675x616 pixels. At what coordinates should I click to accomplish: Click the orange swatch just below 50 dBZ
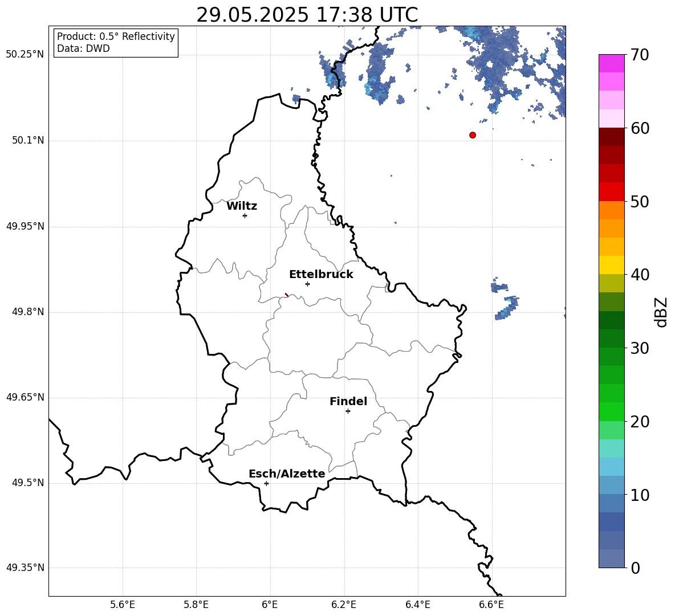[612, 210]
